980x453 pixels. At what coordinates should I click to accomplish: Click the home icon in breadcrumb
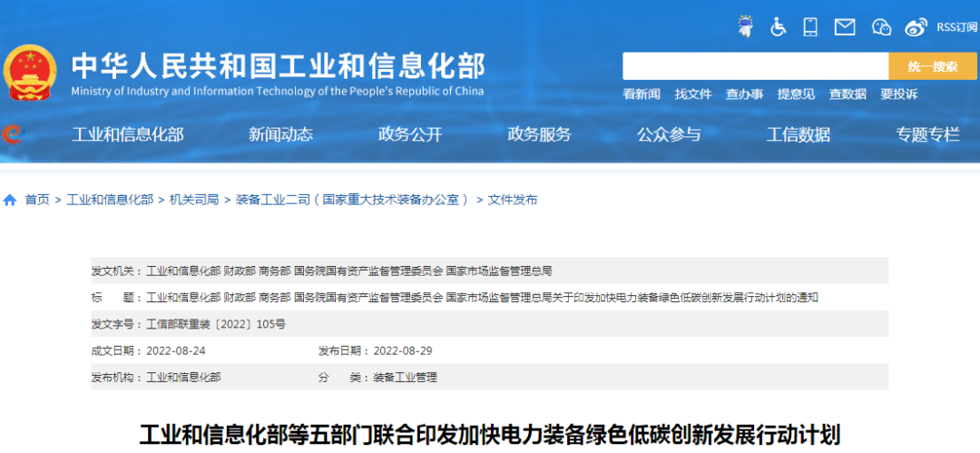tap(10, 200)
